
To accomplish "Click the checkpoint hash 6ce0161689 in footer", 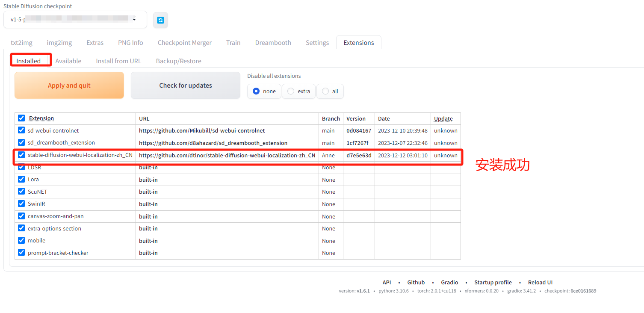I will pyautogui.click(x=583, y=291).
